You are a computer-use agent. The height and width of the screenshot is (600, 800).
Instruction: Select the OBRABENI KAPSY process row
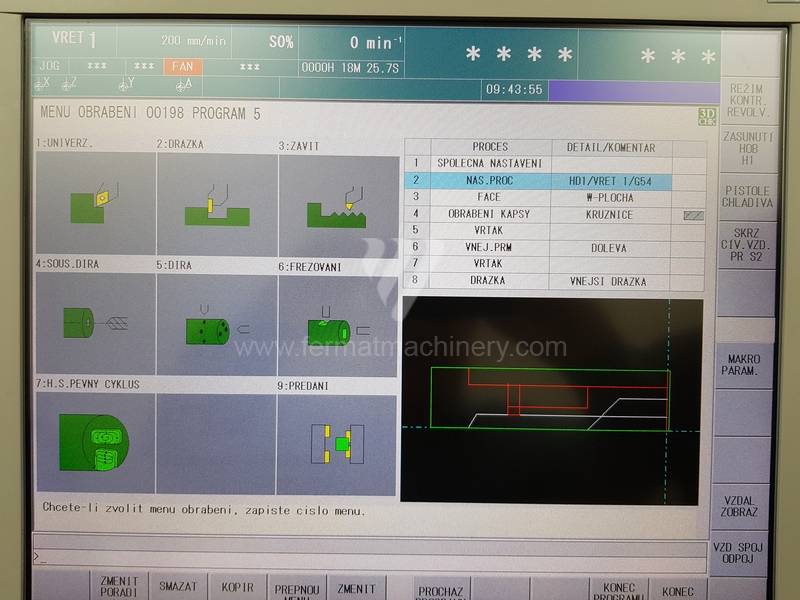coord(489,214)
